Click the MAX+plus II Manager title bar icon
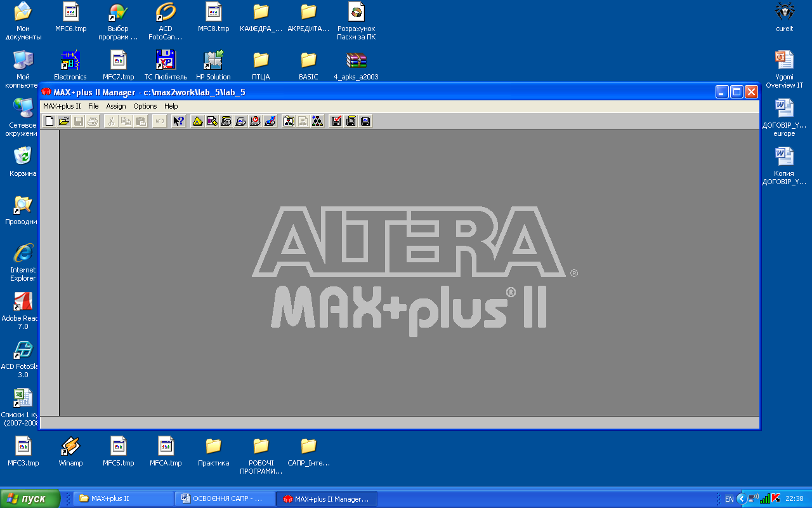The height and width of the screenshot is (508, 812). tap(46, 92)
